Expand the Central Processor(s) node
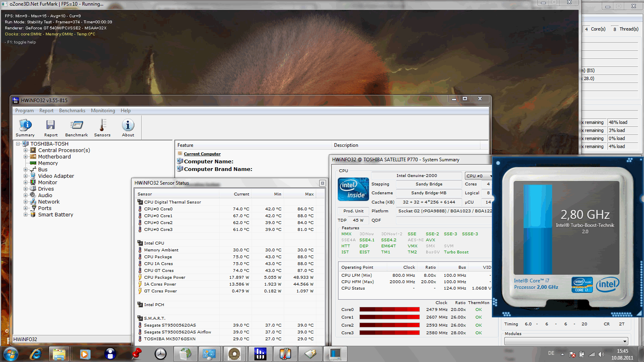Viewport: 644px width, 362px height. [26, 150]
